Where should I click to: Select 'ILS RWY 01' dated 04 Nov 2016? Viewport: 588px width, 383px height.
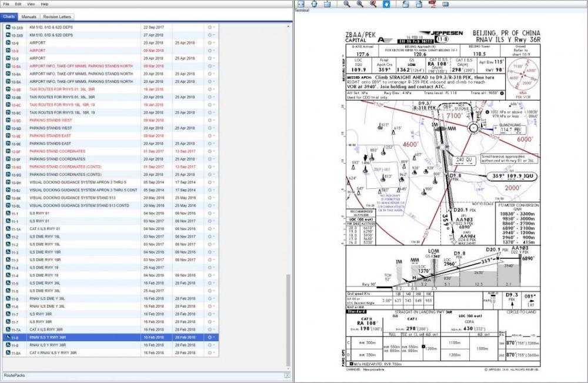[111, 214]
